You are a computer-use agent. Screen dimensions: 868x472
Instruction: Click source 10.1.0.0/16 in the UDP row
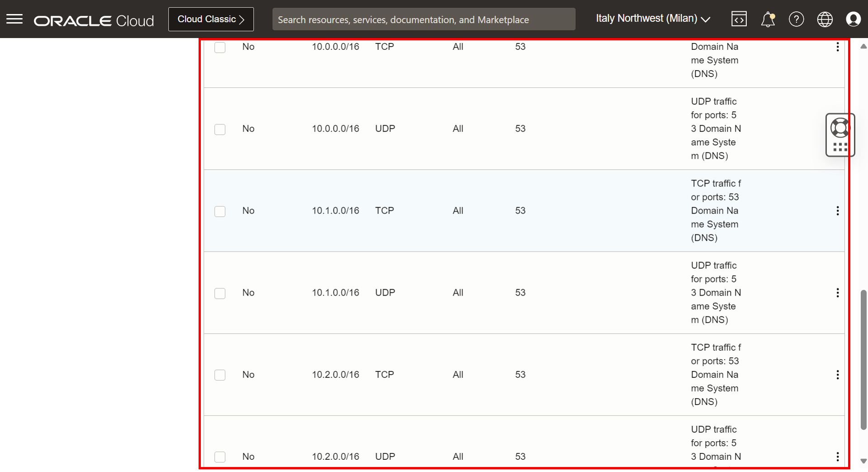pos(336,292)
